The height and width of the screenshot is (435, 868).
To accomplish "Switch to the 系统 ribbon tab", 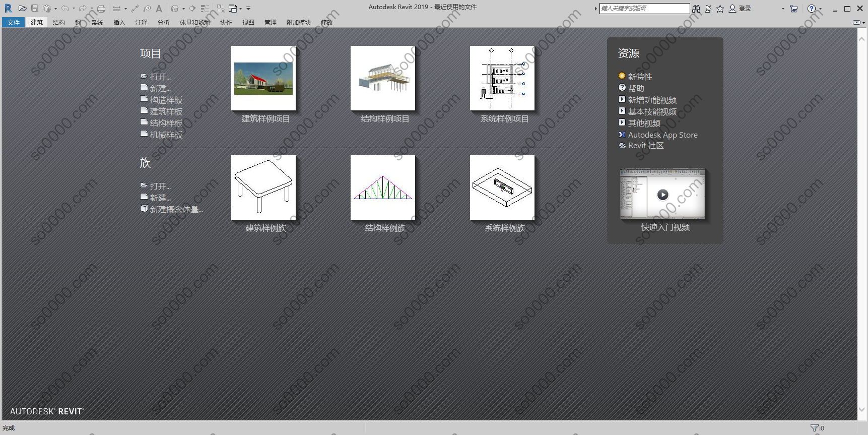I will click(97, 22).
